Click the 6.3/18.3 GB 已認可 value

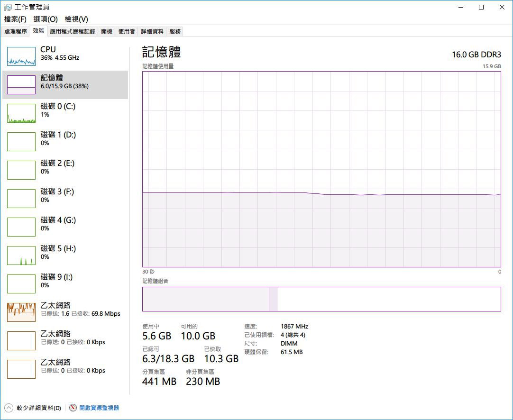tap(168, 359)
